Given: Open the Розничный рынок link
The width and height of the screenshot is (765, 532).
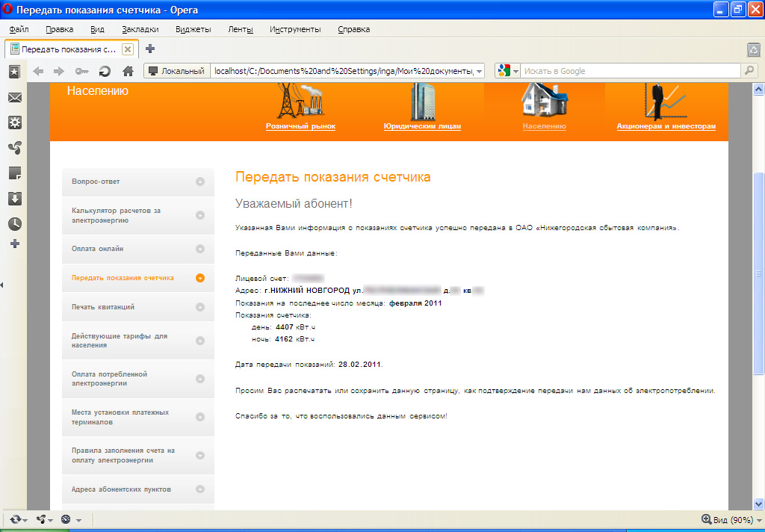Looking at the screenshot, I should tap(300, 126).
